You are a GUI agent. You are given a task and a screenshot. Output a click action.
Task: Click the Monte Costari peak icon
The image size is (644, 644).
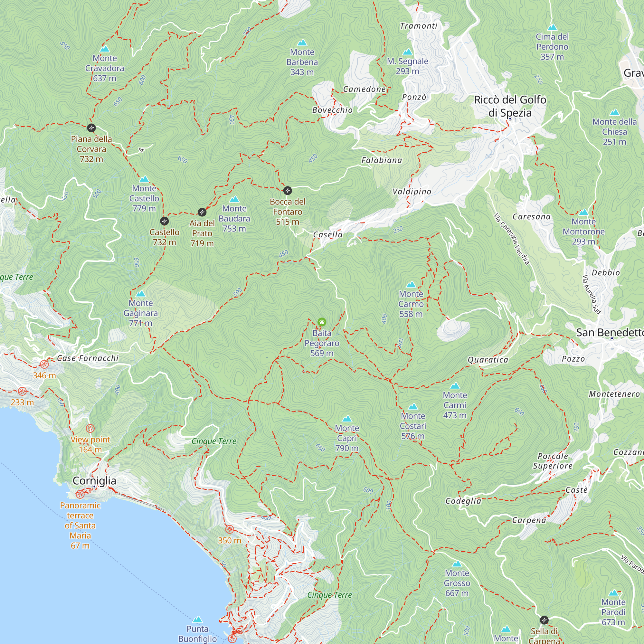pos(413,406)
